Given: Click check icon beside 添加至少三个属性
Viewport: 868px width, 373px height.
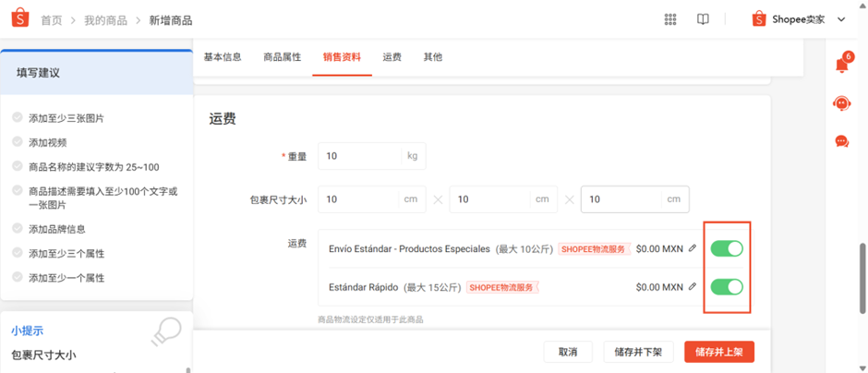Looking at the screenshot, I should (x=18, y=252).
